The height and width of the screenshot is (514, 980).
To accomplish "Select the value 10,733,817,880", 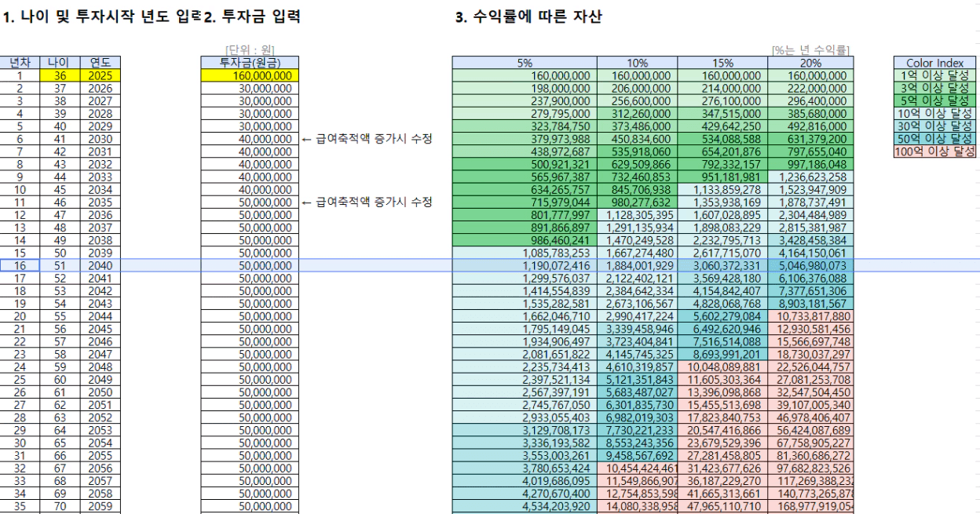I will point(810,315).
